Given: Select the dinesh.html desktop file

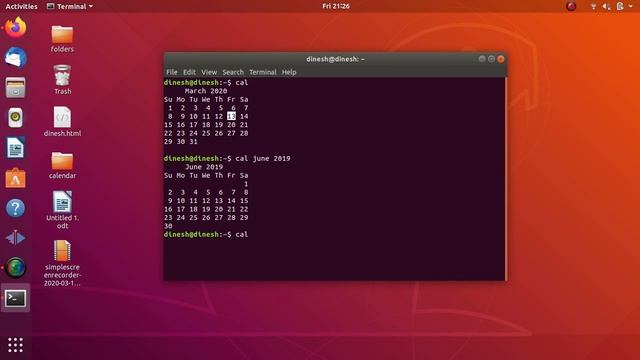Looking at the screenshot, I should tap(62, 122).
